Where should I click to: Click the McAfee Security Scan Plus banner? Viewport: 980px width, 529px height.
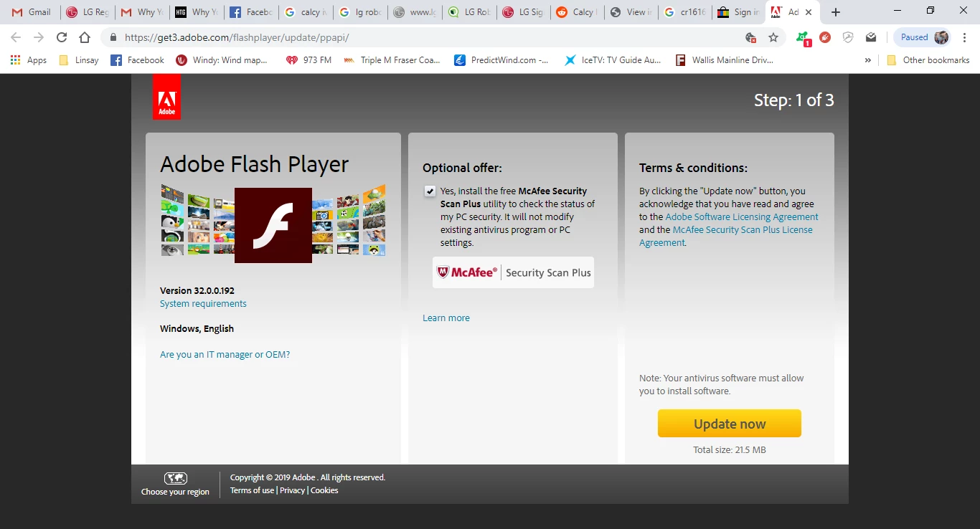point(513,272)
